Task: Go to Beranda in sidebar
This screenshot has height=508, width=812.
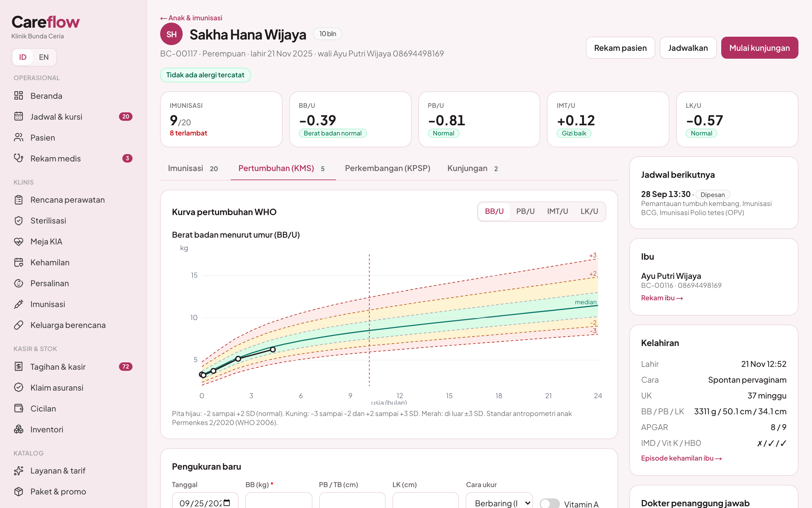Action: (x=73, y=96)
